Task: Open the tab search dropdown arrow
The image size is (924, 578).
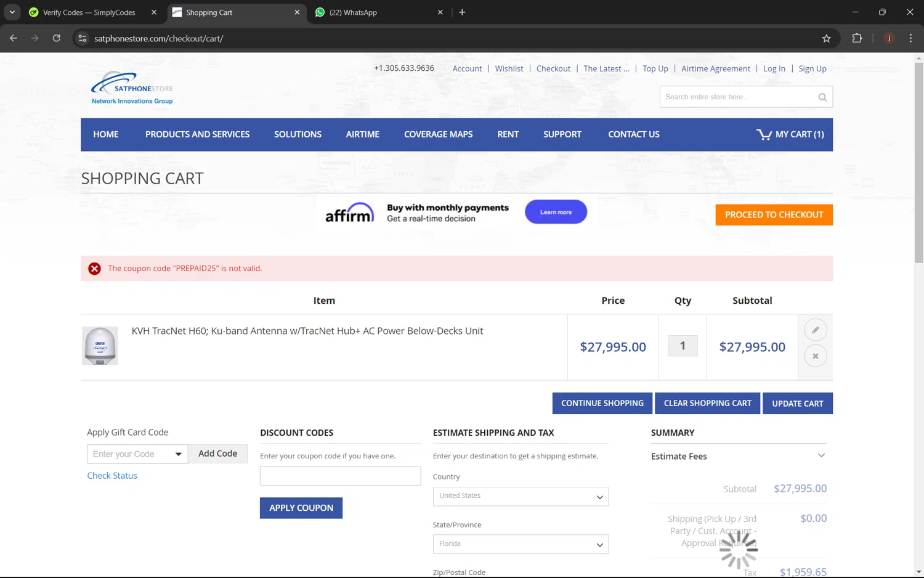Action: coord(12,12)
